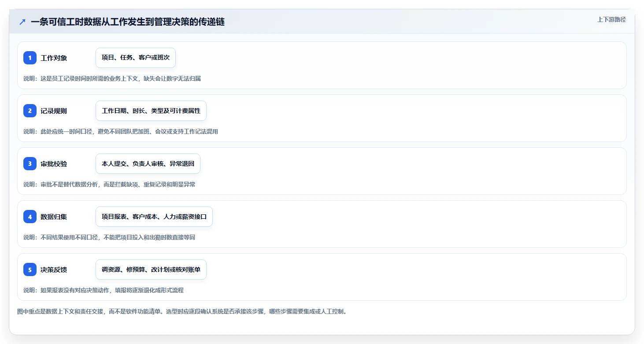Click the step 5 number badge
Screen dimensions: 644x344
(30, 269)
